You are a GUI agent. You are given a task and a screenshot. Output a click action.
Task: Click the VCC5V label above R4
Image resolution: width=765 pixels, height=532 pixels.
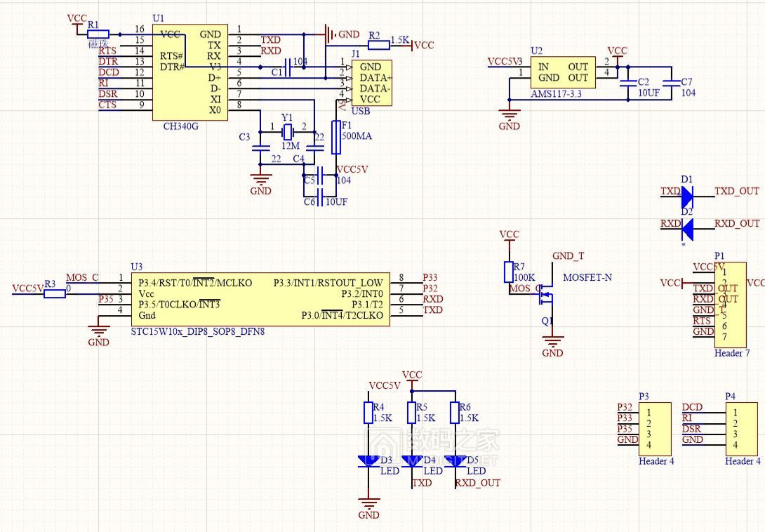385,385
